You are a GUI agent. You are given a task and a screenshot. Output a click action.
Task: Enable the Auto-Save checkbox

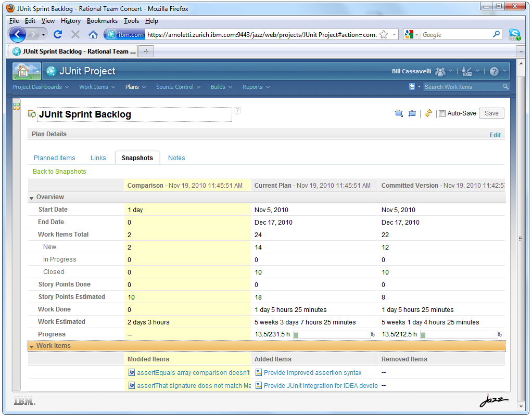(442, 113)
